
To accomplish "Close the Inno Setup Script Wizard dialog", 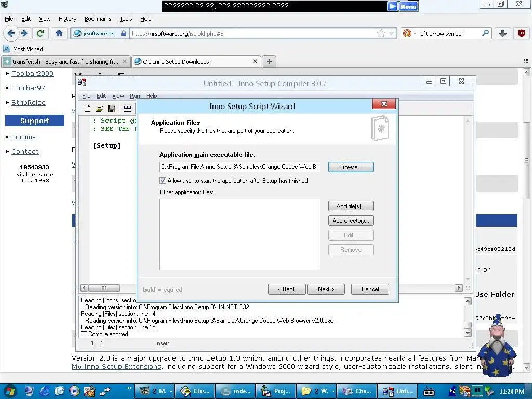I will (x=384, y=104).
